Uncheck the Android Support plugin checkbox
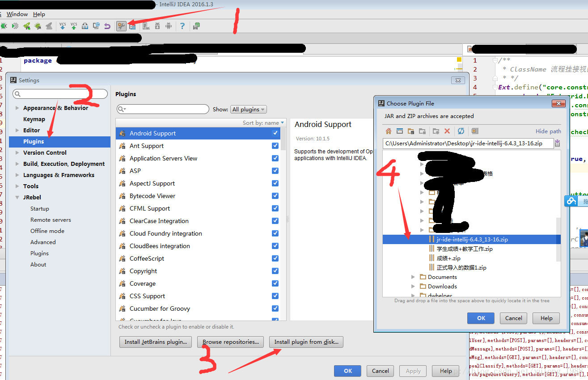Screen dimensions: 588x380 (x=275, y=133)
